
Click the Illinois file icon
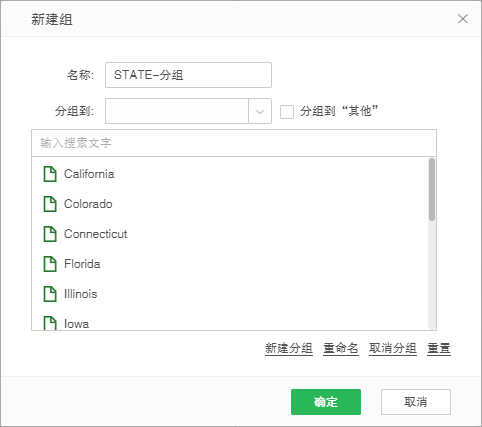click(x=50, y=294)
